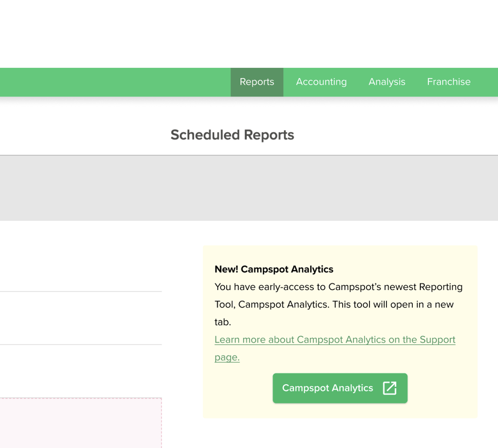
Task: Follow the Campspot Analytics Support page link
Action: 335,339
